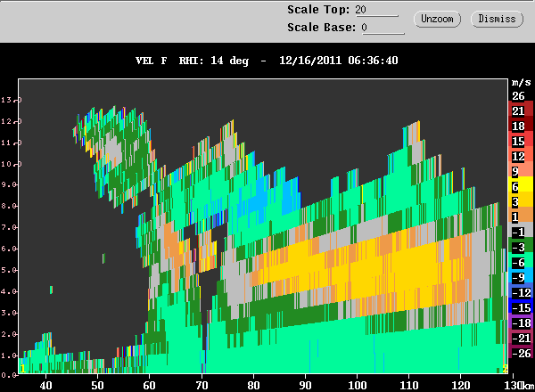Click the 120 km range axis label

point(461,385)
